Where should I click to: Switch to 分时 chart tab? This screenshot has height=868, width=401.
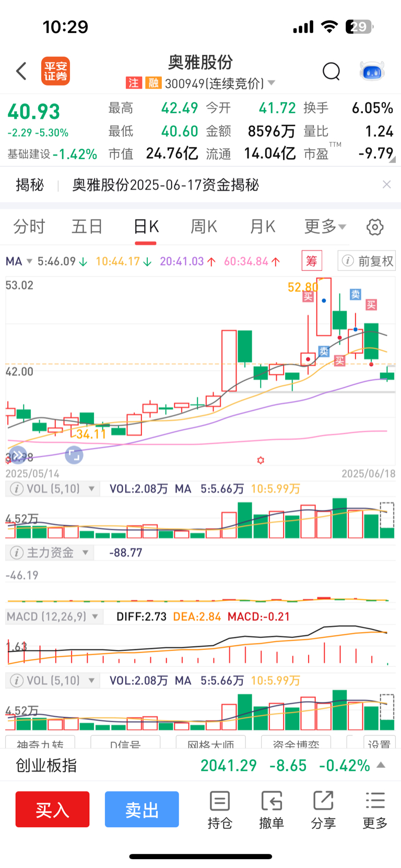tap(29, 227)
